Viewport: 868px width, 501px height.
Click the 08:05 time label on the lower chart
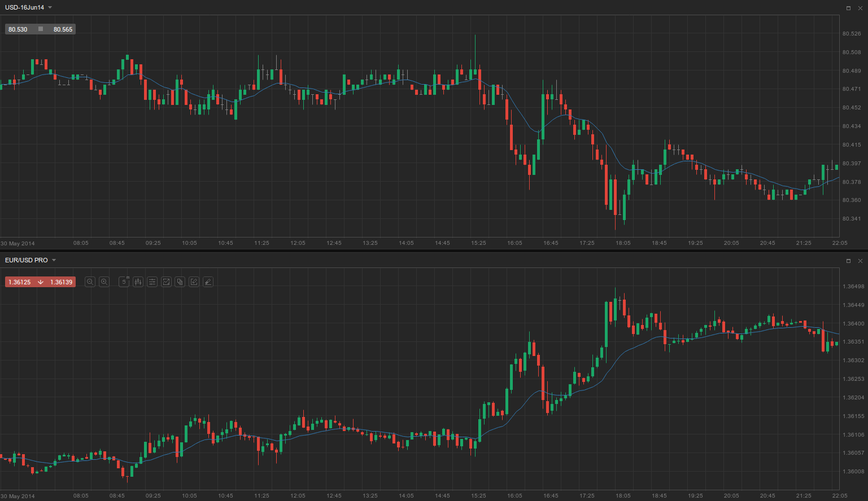point(81,496)
